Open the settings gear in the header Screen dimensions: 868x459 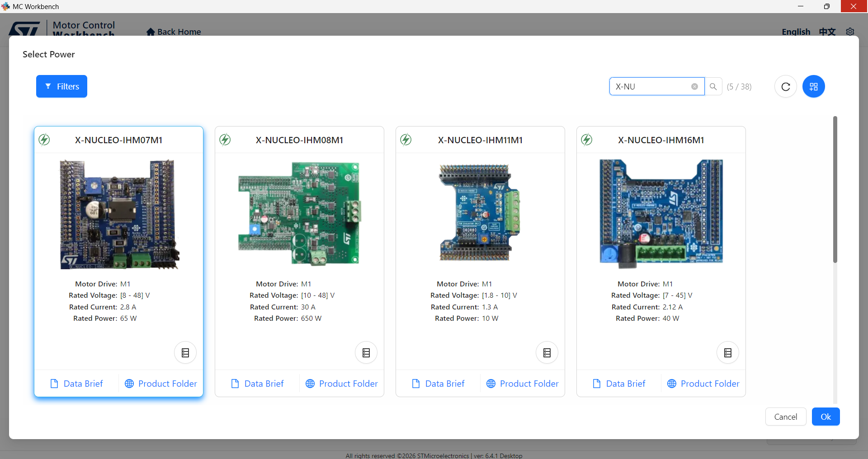click(x=850, y=32)
